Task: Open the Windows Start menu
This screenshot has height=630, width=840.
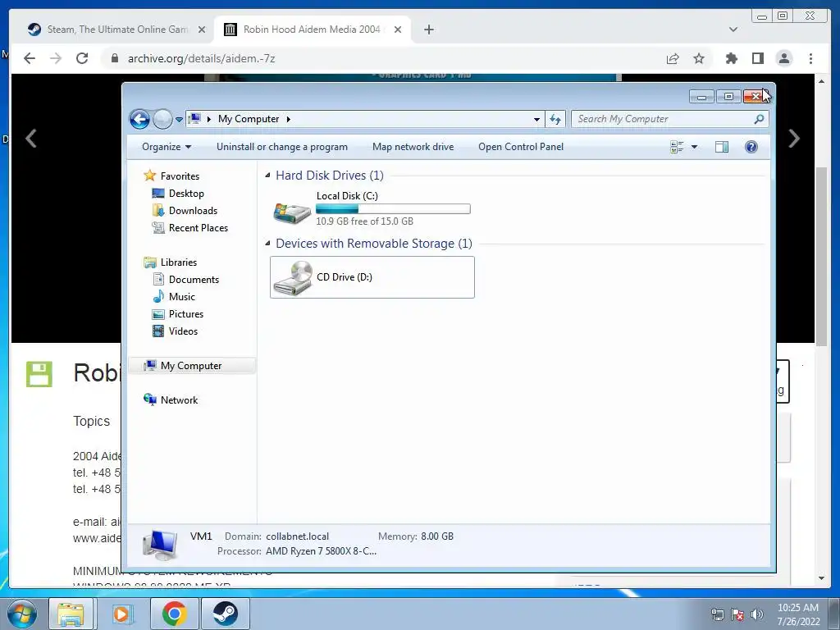Action: 22,614
